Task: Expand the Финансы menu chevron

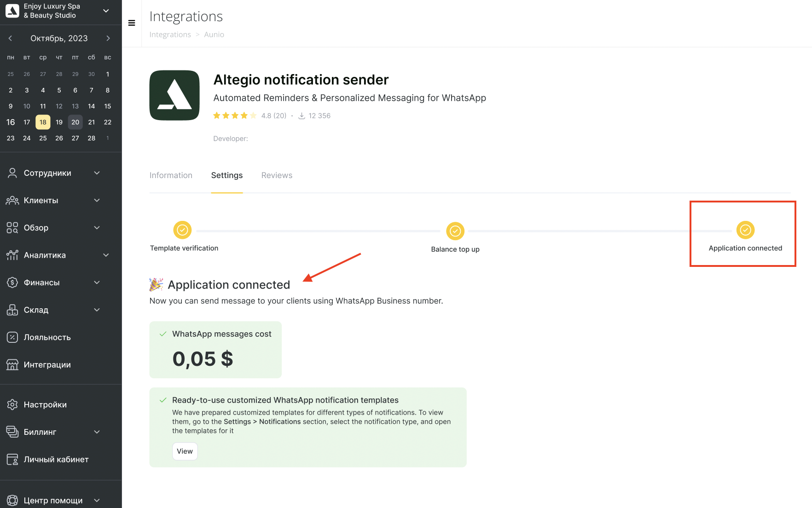Action: 97,283
